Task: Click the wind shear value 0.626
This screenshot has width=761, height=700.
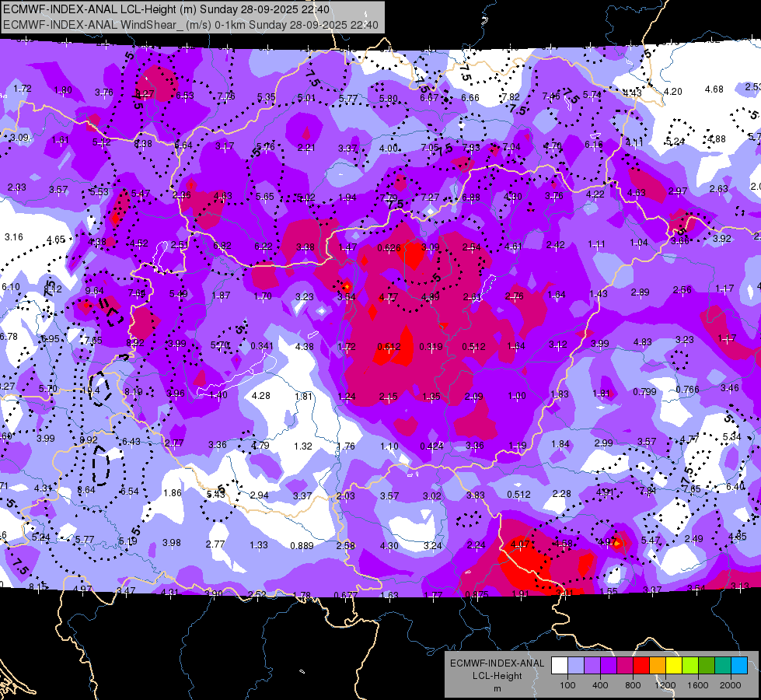Action: pyautogui.click(x=389, y=248)
